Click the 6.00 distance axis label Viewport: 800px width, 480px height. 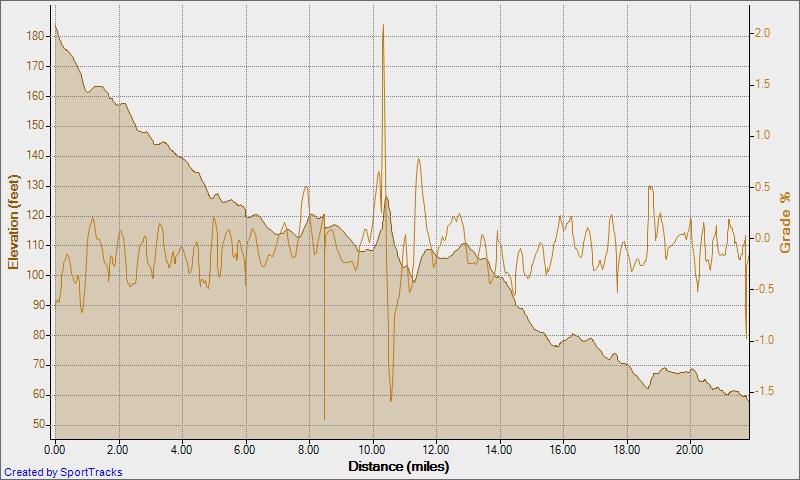pos(245,450)
